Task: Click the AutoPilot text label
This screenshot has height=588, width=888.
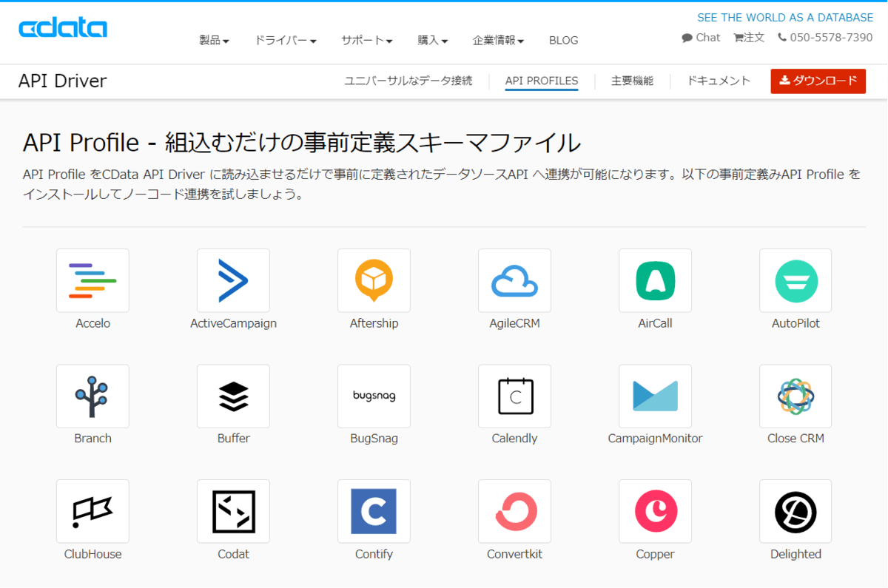Action: (795, 323)
